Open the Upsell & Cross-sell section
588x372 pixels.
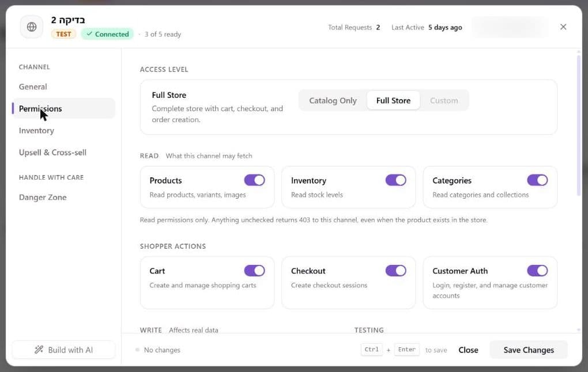click(x=64, y=153)
